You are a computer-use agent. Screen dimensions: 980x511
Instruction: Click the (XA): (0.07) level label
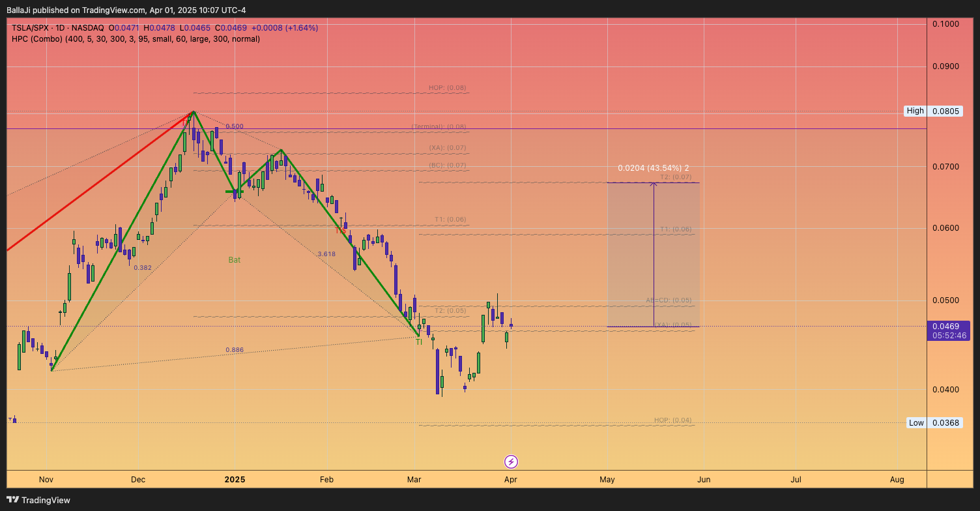[447, 149]
